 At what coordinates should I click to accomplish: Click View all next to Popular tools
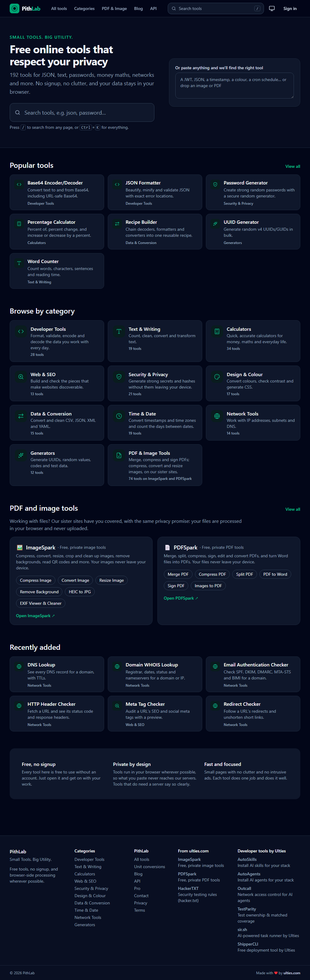(292, 166)
